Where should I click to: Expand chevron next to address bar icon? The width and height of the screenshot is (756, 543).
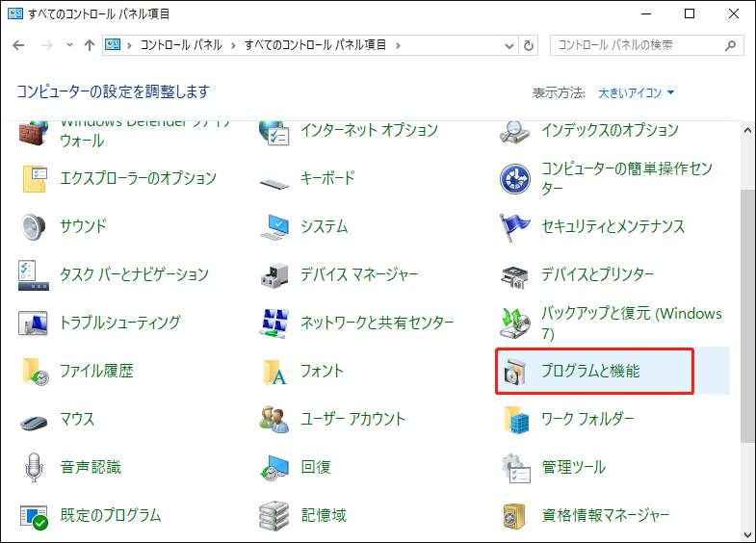[129, 45]
